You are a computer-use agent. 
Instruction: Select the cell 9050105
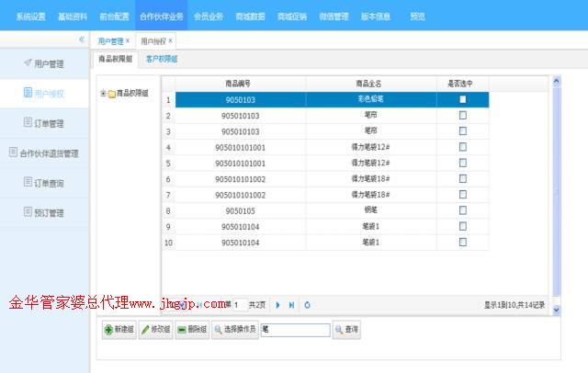(241, 211)
